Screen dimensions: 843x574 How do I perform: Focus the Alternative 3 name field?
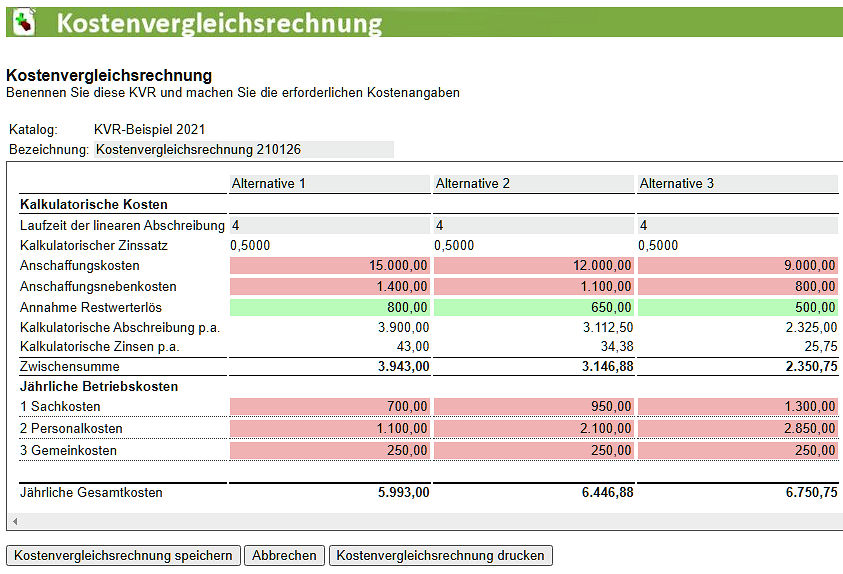pyautogui.click(x=738, y=184)
